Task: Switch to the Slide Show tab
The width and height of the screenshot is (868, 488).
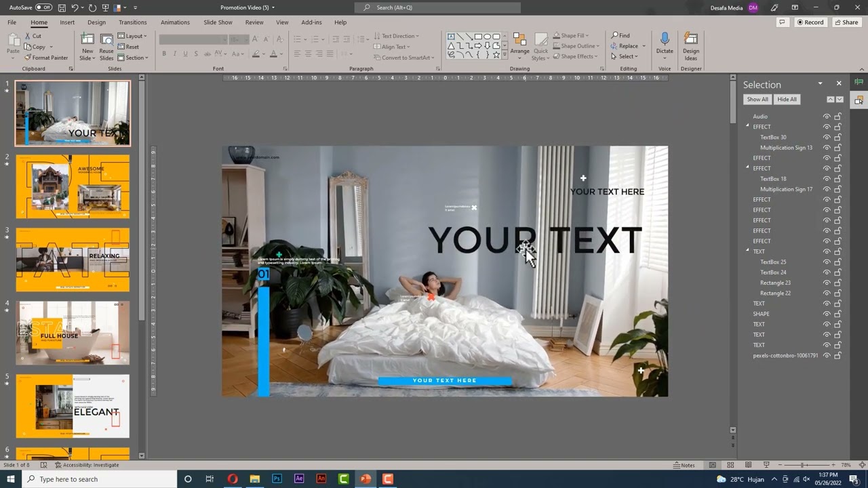Action: coord(218,22)
